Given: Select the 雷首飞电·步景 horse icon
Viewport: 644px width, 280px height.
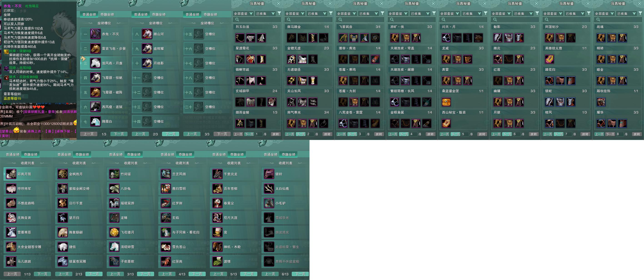Looking at the screenshot, I should (95, 48).
